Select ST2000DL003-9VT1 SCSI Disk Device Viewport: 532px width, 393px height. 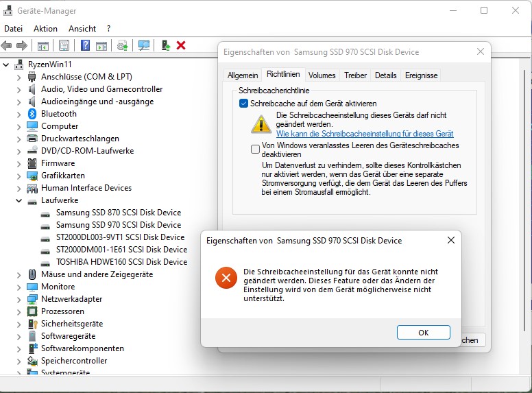(x=120, y=237)
